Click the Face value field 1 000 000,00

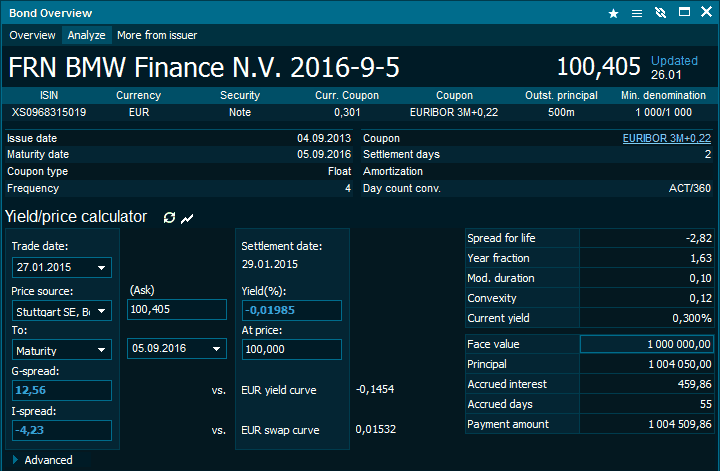[647, 344]
